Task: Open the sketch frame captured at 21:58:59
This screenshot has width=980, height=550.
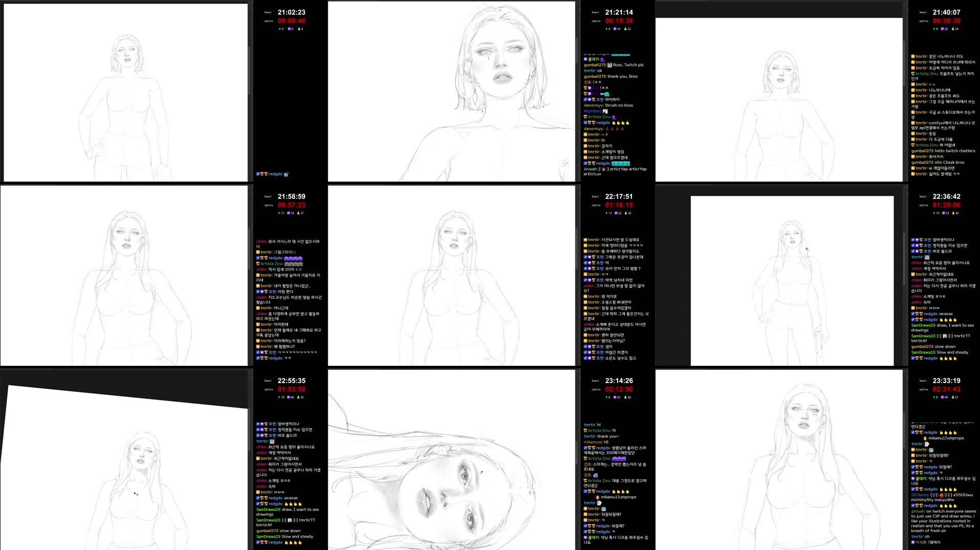Action: [124, 276]
